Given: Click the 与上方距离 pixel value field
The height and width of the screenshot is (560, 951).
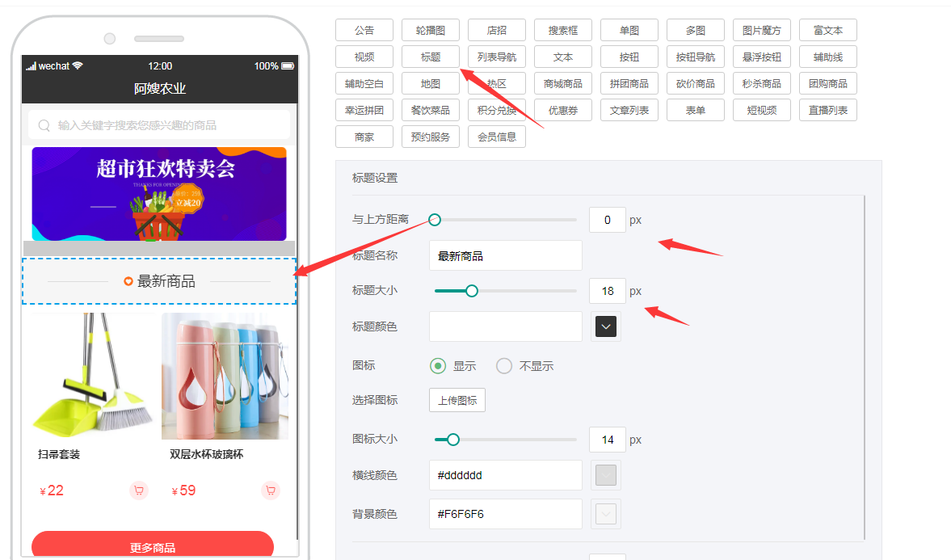Looking at the screenshot, I should tap(608, 220).
